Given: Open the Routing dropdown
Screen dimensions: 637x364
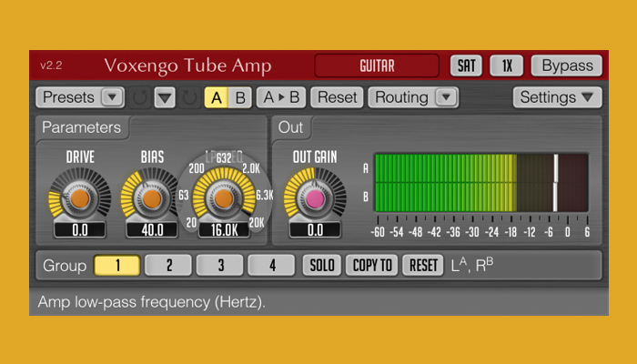Looking at the screenshot, I should 414,97.
